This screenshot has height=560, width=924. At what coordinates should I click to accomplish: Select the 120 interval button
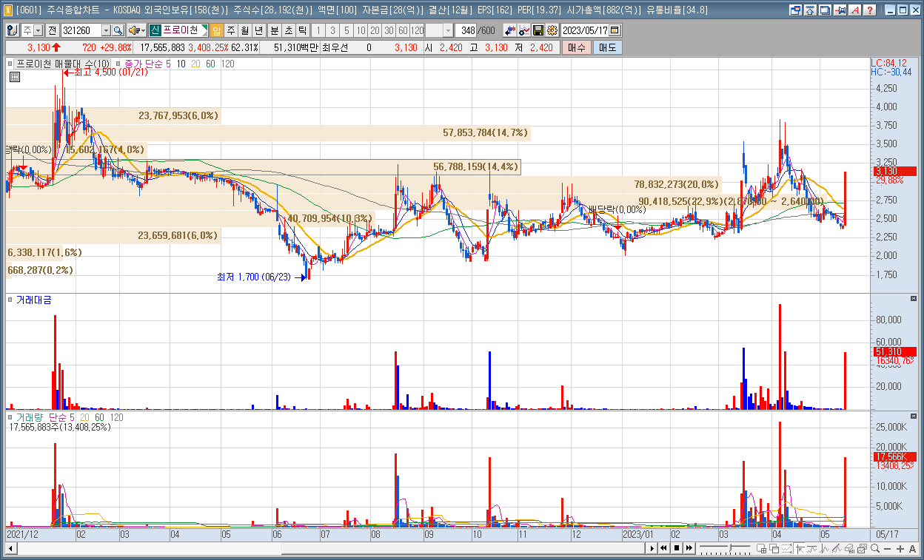[418, 30]
